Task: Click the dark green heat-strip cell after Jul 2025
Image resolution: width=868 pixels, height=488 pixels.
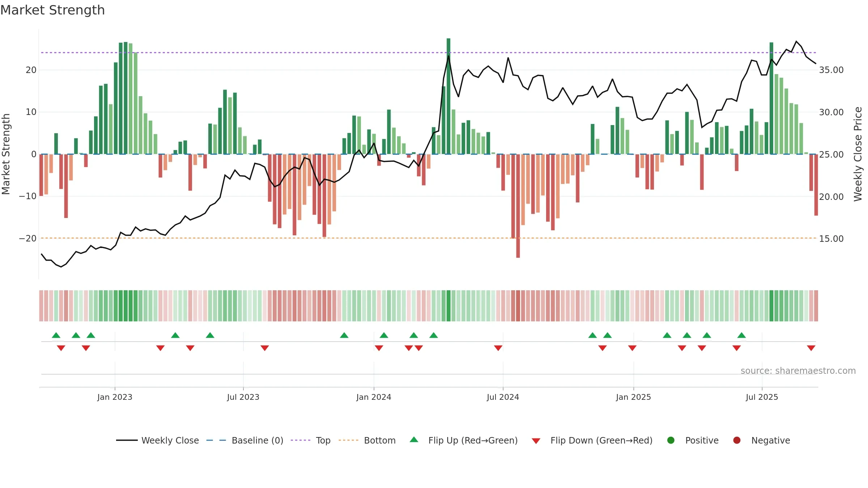Action: (771, 306)
